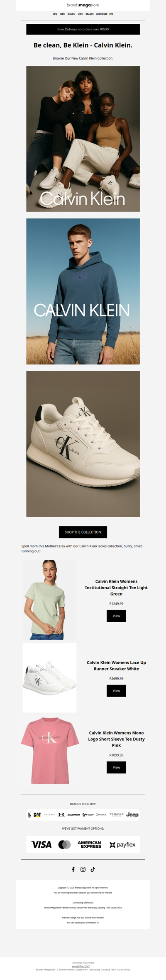
Task: Click the CAT brand logo
Action: click(37, 815)
